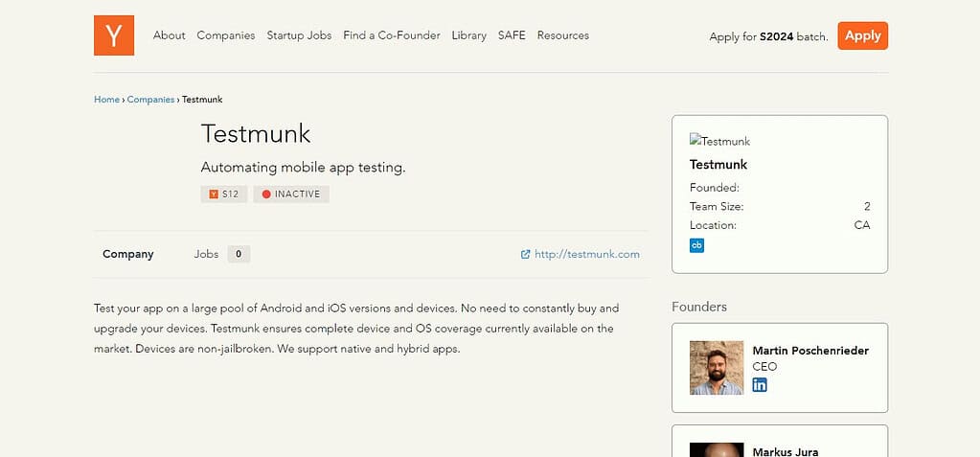Screen dimensions: 980x457
Task: Go to Startup Jobs
Action: 300,35
